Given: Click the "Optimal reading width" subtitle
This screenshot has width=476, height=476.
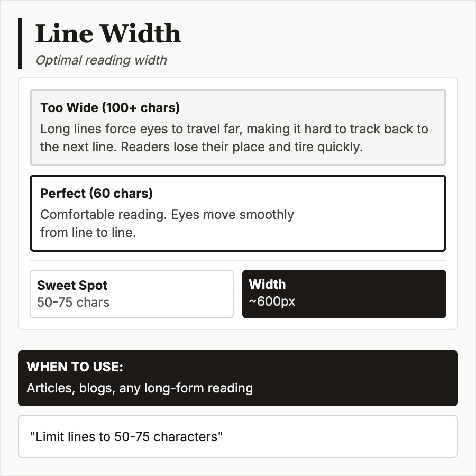Looking at the screenshot, I should pyautogui.click(x=101, y=60).
